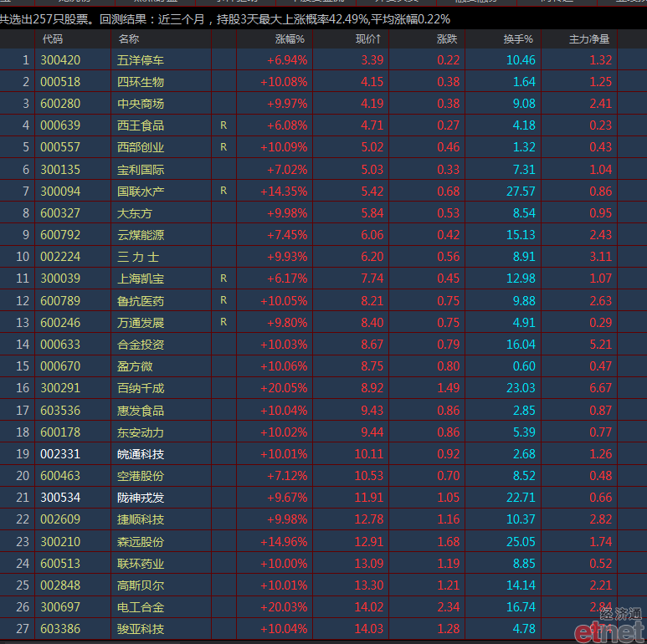Click R marker on 上海凯宝 row
Viewport: 647px width, 644px height.
[223, 279]
